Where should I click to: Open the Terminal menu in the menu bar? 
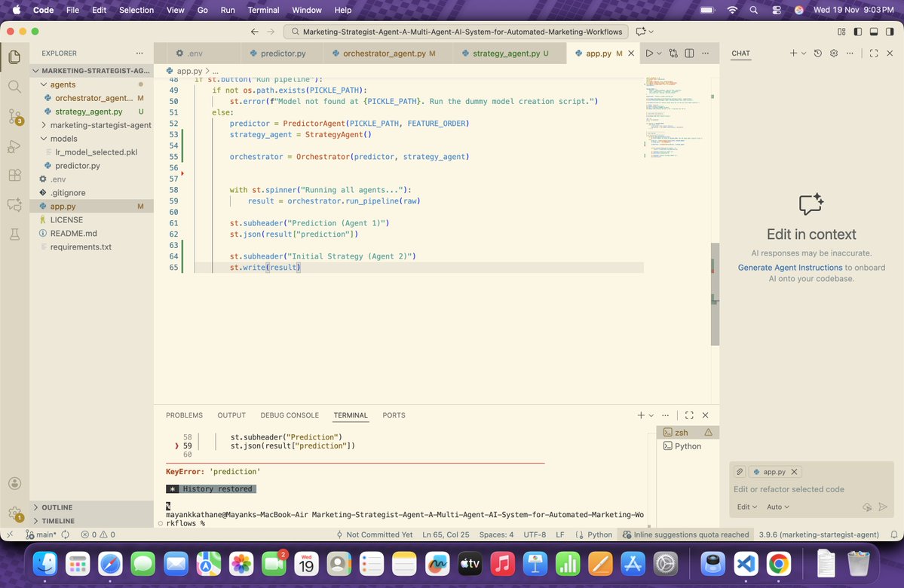tap(262, 10)
